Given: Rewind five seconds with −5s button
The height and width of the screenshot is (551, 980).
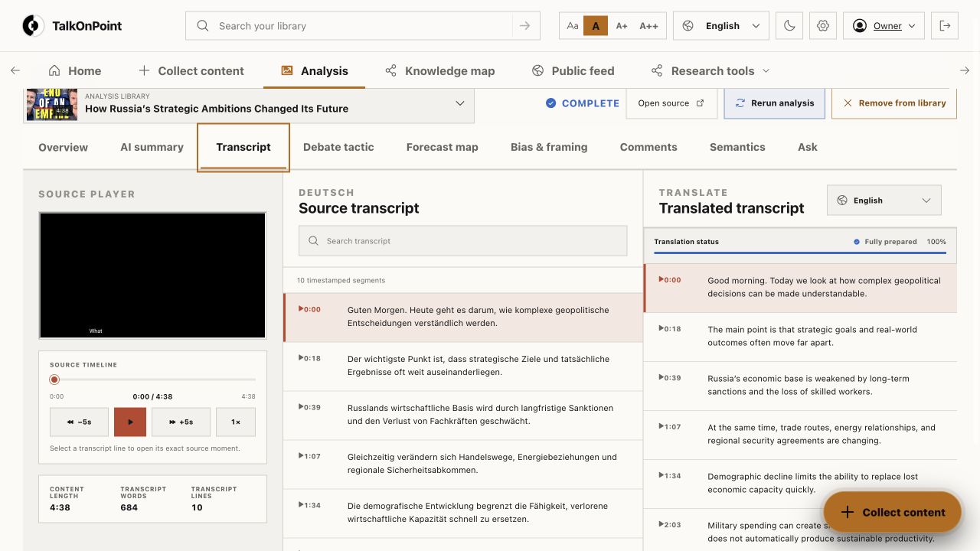Looking at the screenshot, I should tap(79, 422).
